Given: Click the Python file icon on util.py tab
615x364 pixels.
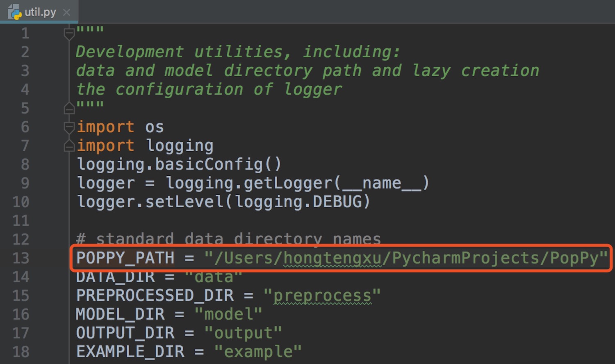Looking at the screenshot, I should pyautogui.click(x=15, y=12).
